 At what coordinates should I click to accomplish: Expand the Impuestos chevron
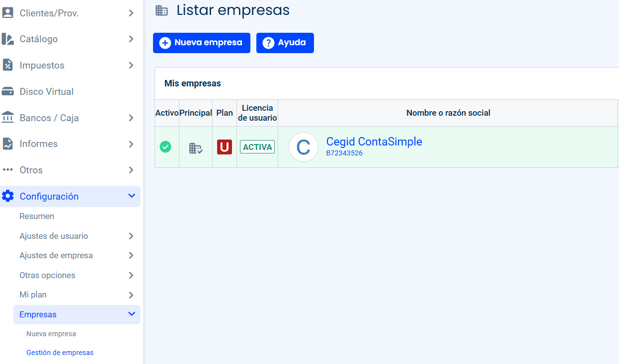[131, 65]
